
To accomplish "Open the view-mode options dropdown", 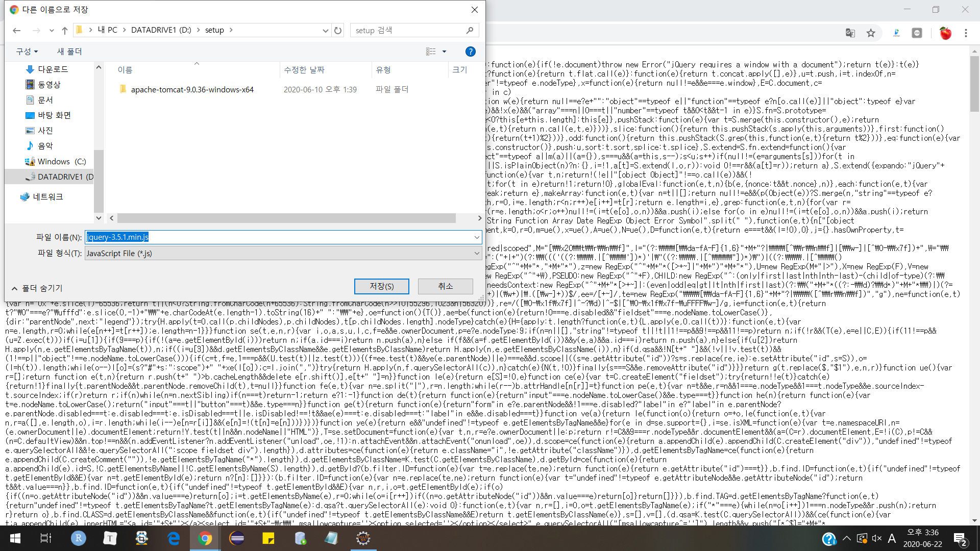I will coord(444,52).
